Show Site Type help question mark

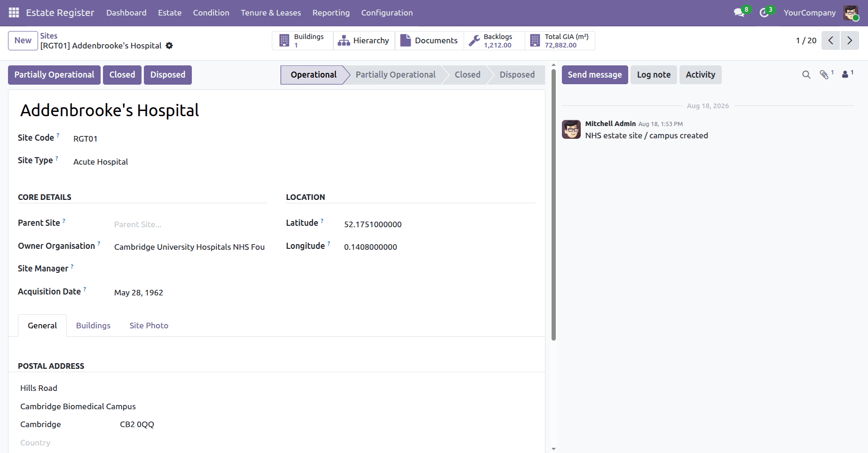coord(57,158)
